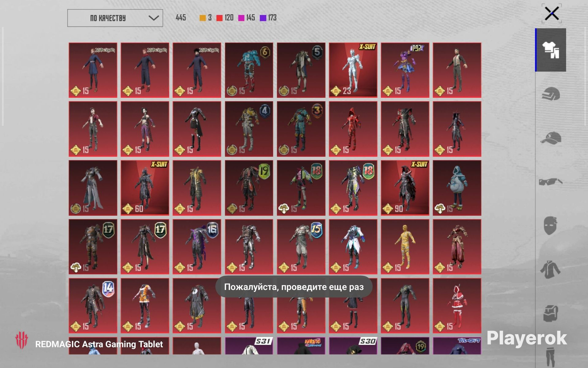Image resolution: width=588 pixels, height=368 pixels.
Task: Open the cap headwear category
Action: pos(551,138)
